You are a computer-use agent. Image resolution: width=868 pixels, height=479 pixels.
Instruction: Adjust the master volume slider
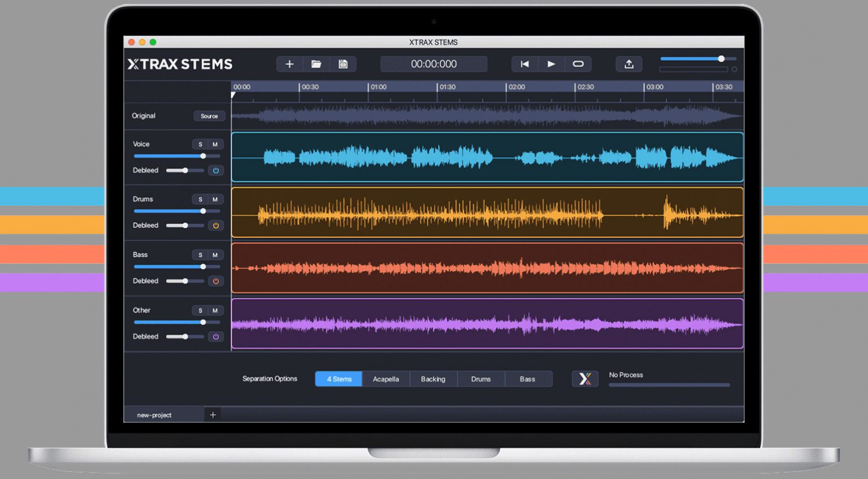[x=698, y=59]
